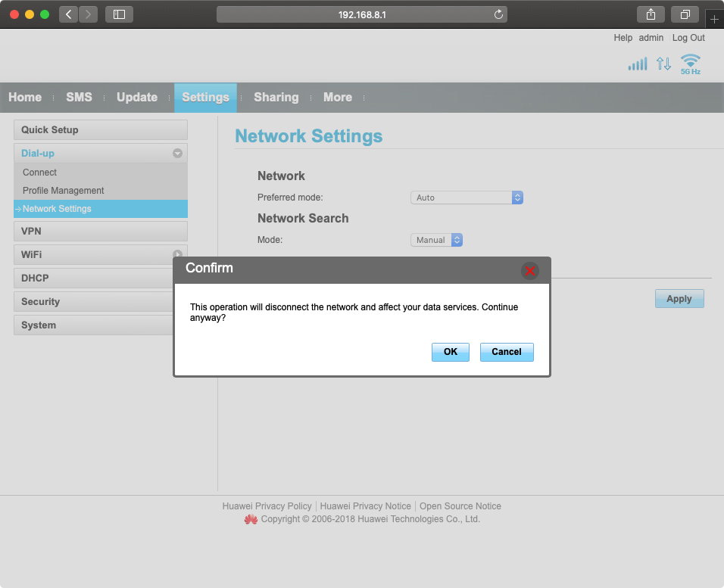Image resolution: width=724 pixels, height=588 pixels.
Task: Click the Log Out link
Action: [688, 38]
